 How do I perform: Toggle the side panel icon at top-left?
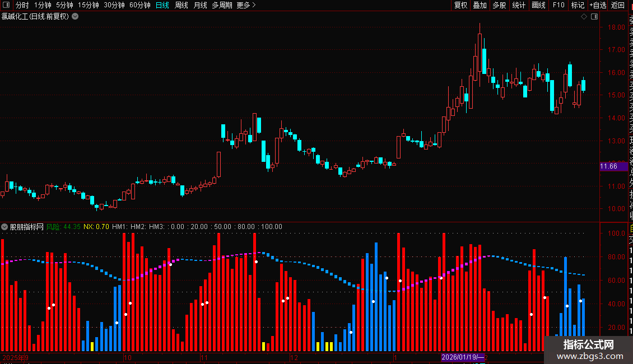[6, 5]
